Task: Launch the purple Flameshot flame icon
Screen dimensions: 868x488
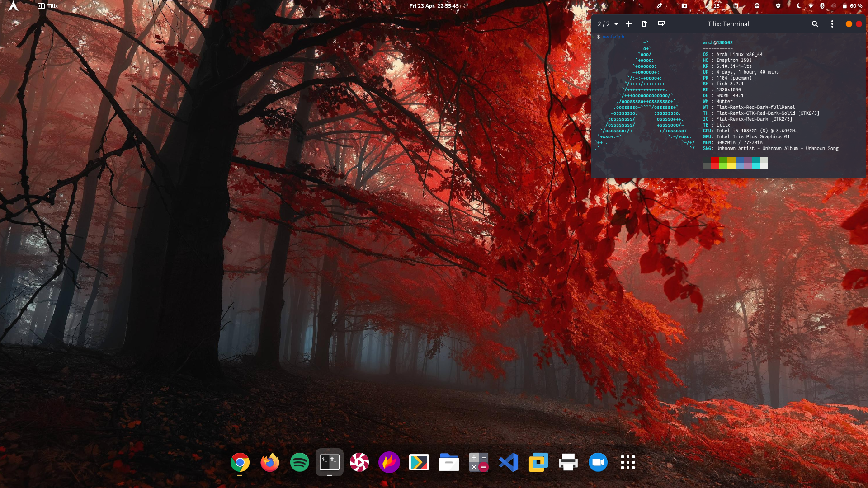Action: [389, 462]
